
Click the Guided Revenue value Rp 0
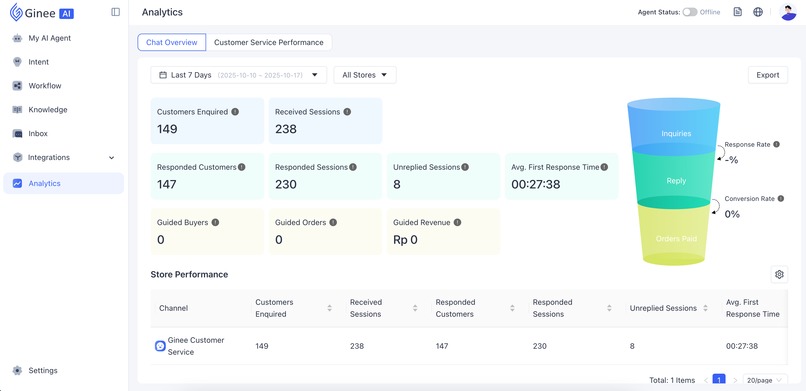(x=406, y=240)
